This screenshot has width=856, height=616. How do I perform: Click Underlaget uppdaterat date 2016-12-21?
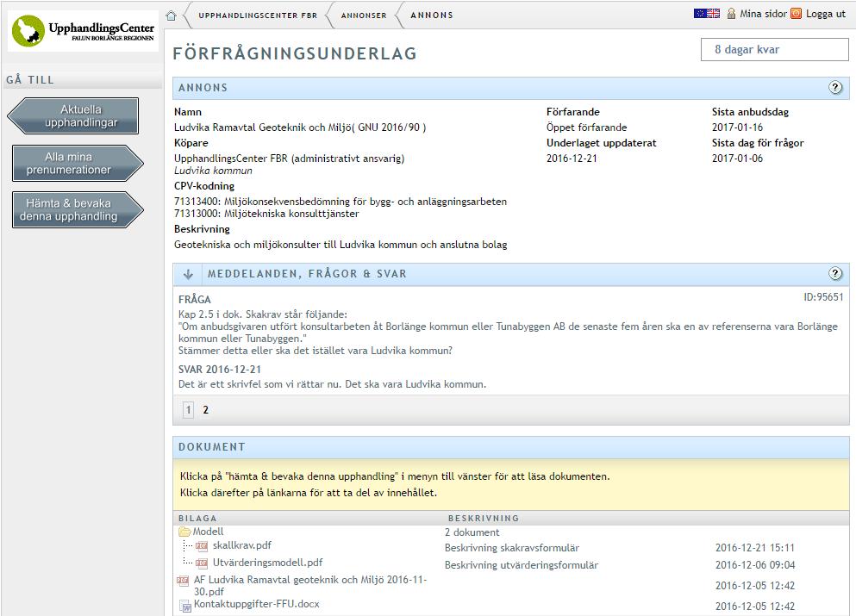[572, 159]
